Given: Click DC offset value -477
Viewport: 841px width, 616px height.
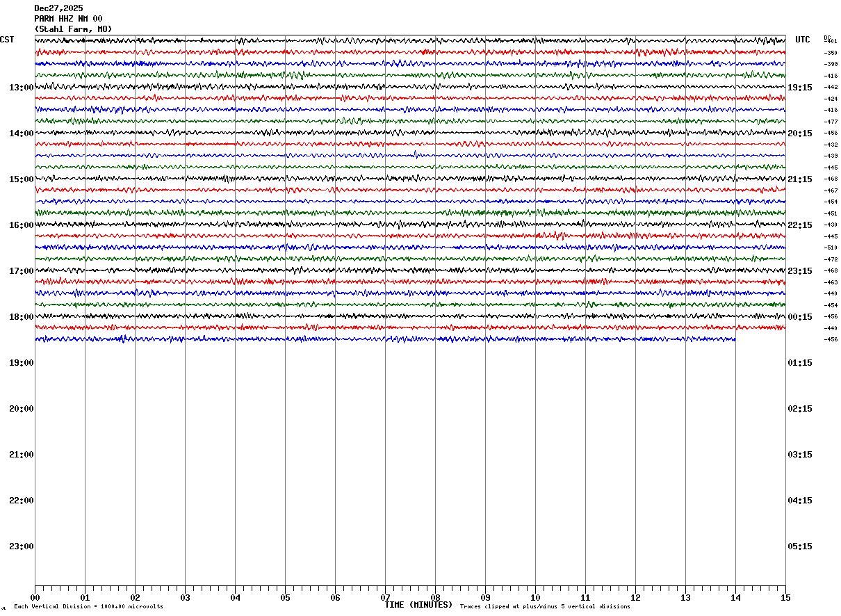Looking at the screenshot, I should tap(831, 122).
